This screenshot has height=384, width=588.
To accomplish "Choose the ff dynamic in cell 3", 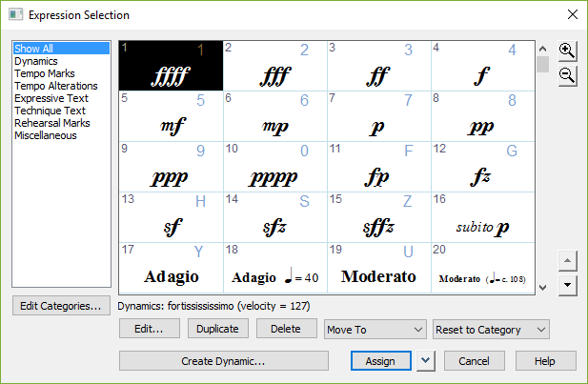I will tap(378, 66).
